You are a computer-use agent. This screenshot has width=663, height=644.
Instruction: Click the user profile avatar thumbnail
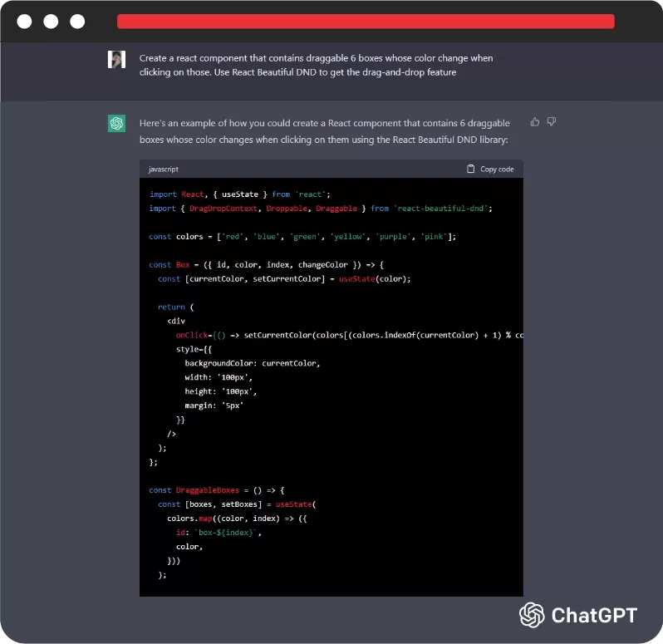pyautogui.click(x=116, y=59)
